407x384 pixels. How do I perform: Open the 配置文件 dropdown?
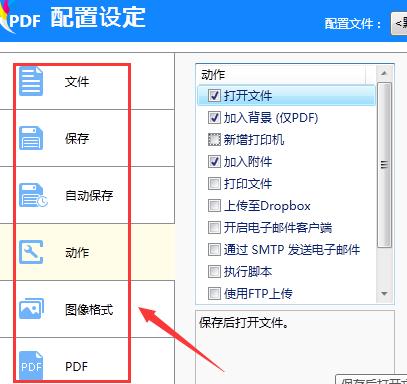click(x=399, y=23)
